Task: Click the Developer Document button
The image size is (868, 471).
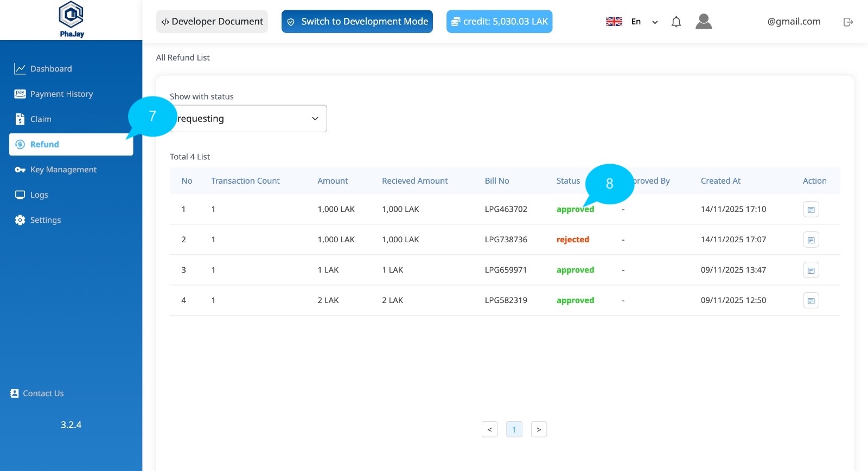Action: [212, 22]
